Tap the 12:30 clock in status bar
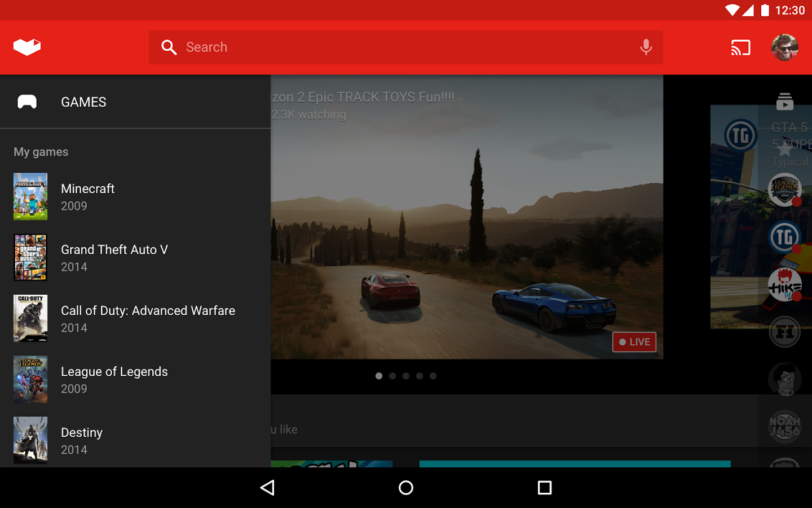The width and height of the screenshot is (812, 508). click(x=790, y=10)
